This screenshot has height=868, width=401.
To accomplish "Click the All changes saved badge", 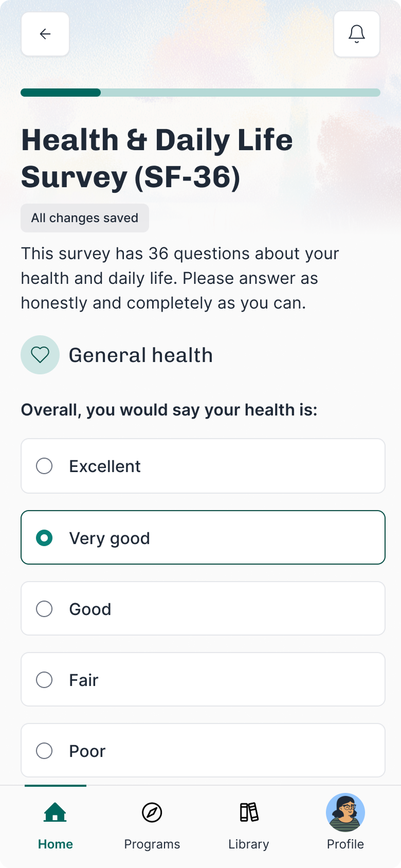I will (x=84, y=218).
